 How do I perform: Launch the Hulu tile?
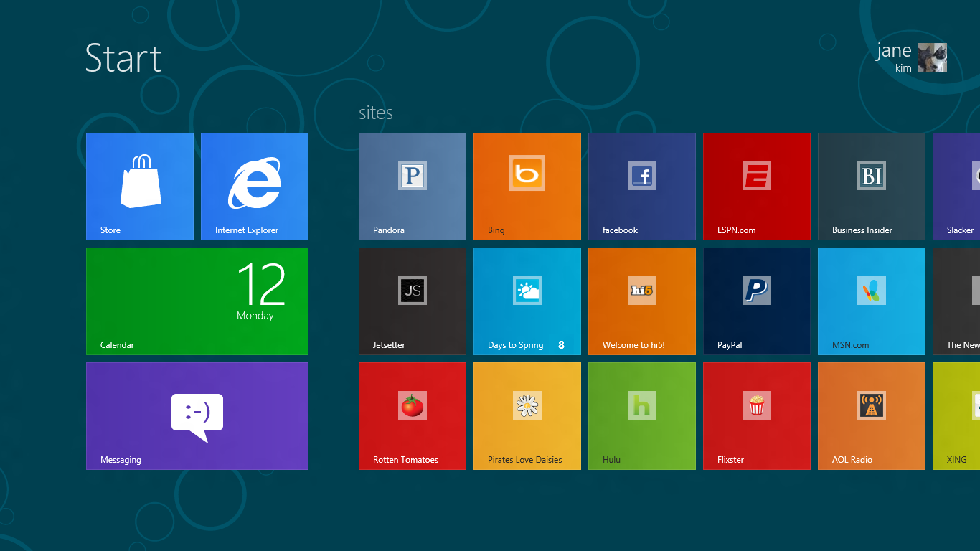pyautogui.click(x=642, y=416)
